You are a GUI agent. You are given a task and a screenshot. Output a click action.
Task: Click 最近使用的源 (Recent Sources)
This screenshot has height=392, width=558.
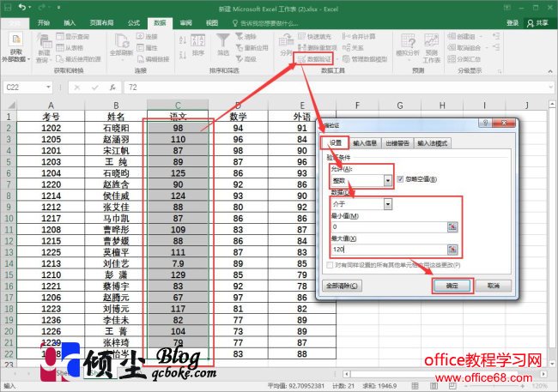coord(78,59)
